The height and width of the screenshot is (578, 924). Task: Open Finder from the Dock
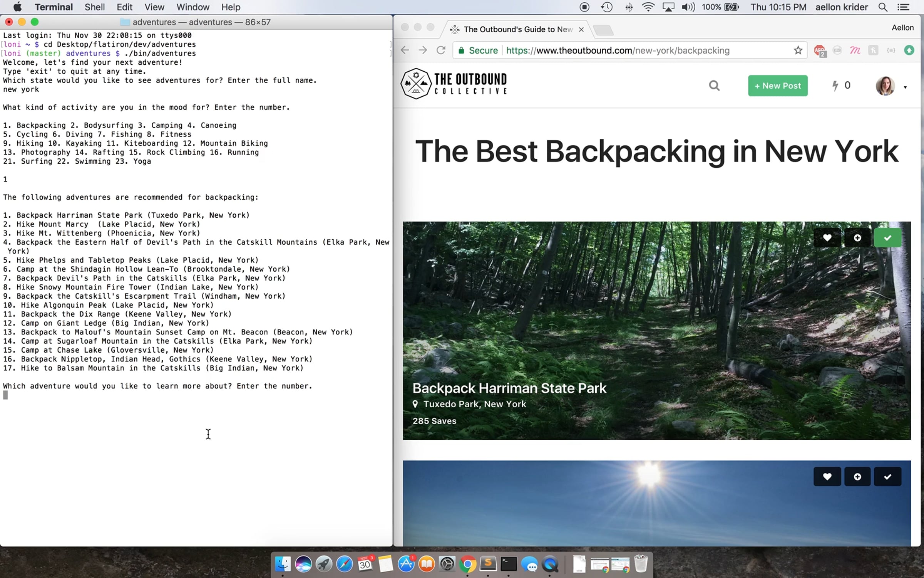(x=283, y=564)
